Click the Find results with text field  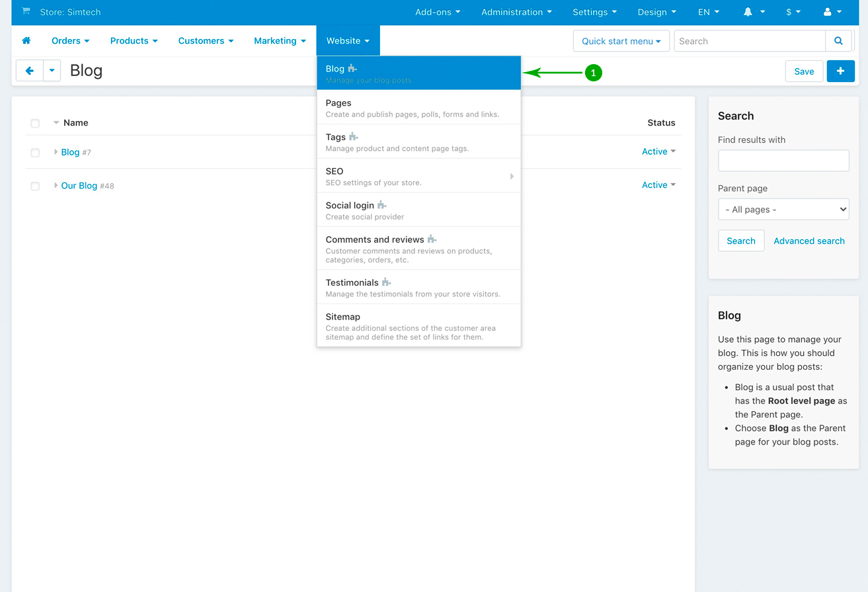(x=783, y=161)
